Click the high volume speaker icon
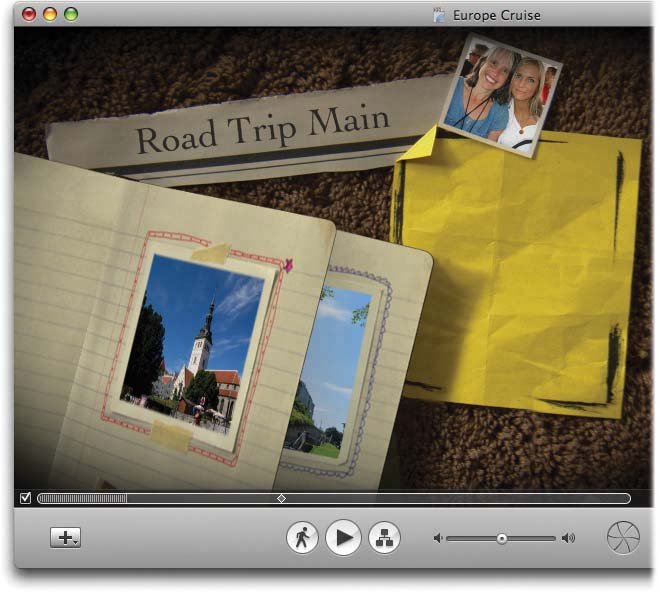Screen dimensions: 660x592 tap(568, 538)
